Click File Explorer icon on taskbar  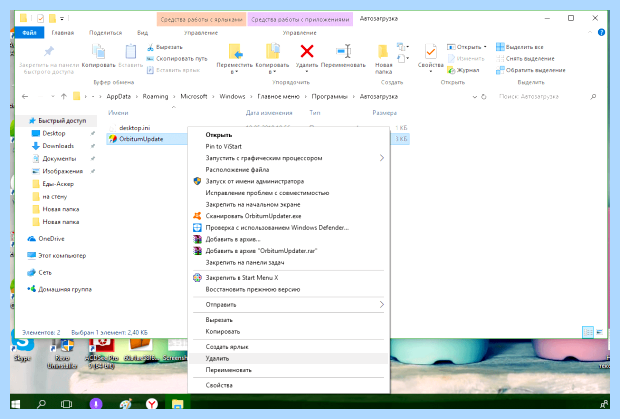pos(178,404)
